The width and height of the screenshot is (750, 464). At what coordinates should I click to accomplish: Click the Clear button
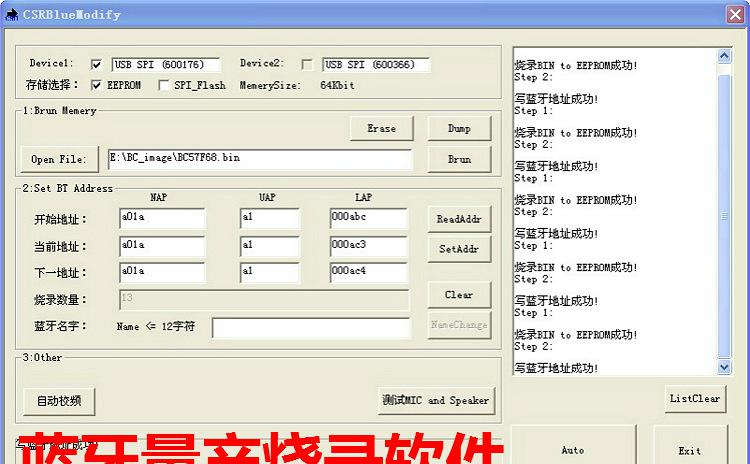pos(459,295)
